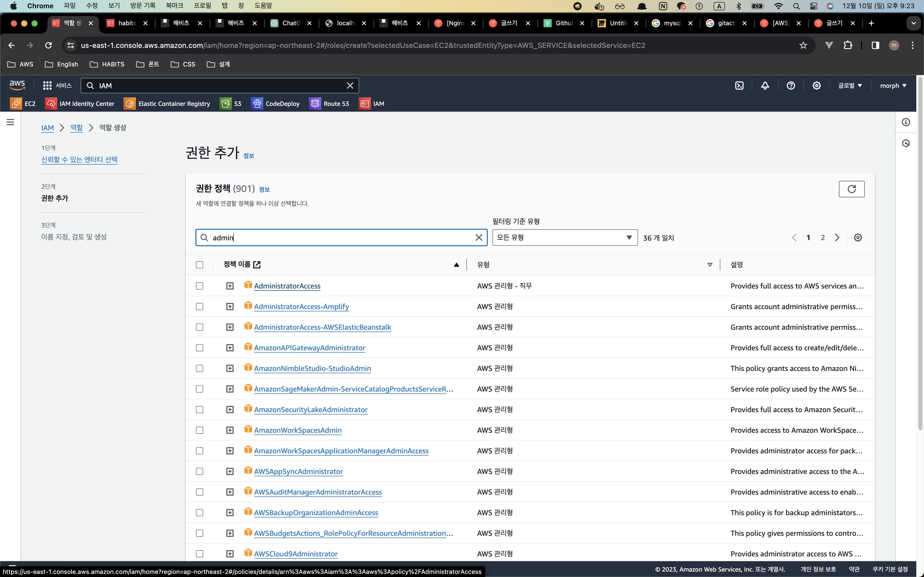Open AWS CloudShell icon in top bar

click(739, 86)
